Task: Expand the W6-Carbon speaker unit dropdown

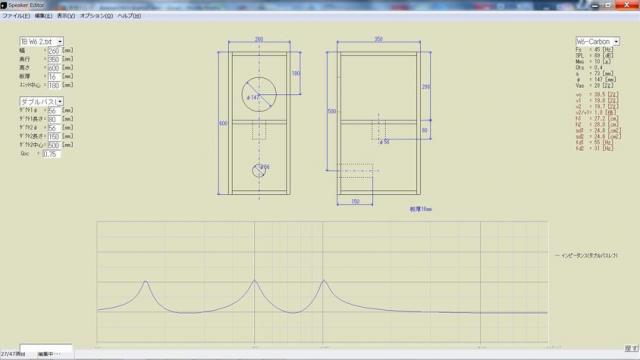Action: pyautogui.click(x=616, y=42)
